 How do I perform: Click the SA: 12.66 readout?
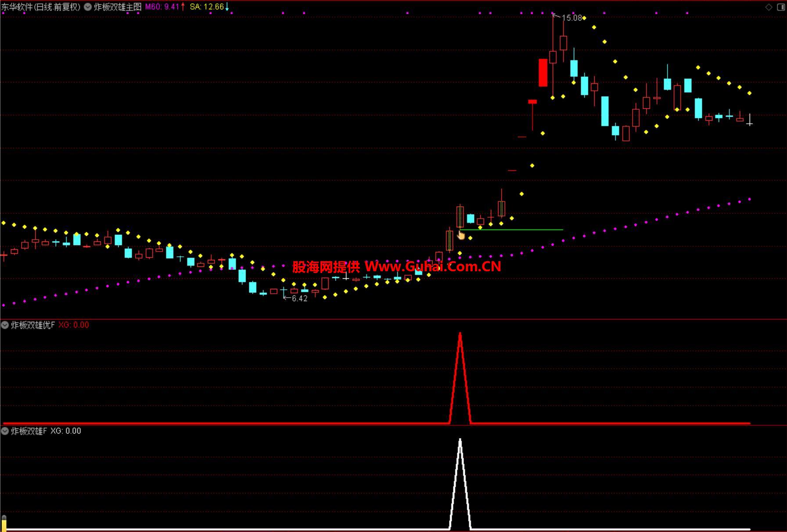point(207,7)
